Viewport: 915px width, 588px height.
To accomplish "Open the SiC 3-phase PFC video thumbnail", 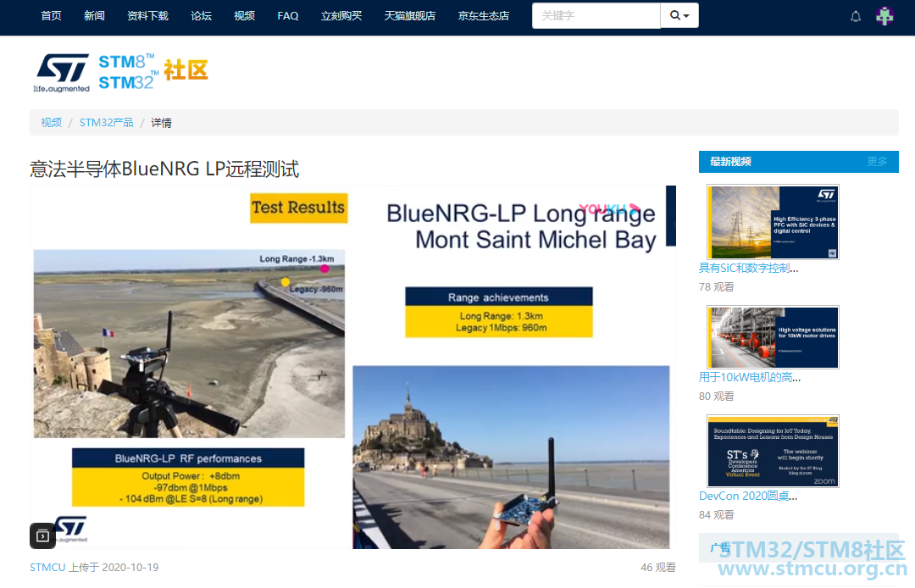I will tap(773, 222).
